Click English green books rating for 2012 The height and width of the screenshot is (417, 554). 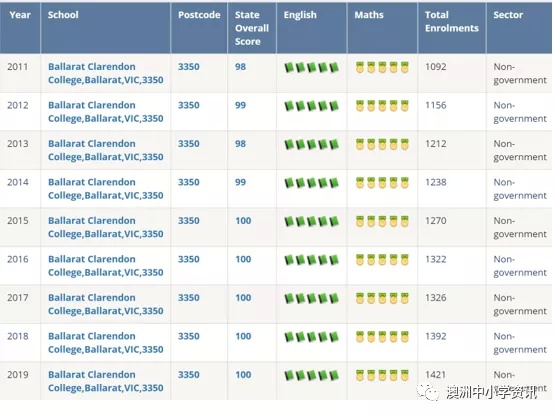pyautogui.click(x=312, y=106)
